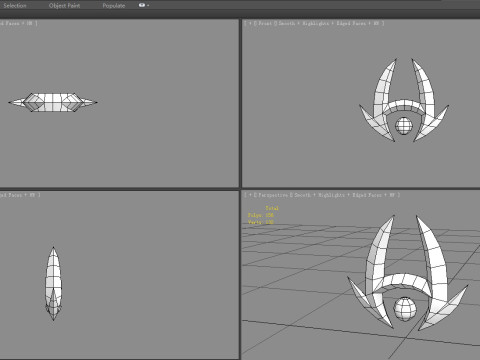The width and height of the screenshot is (480, 360).
Task: Click the Edged Faces label in Perspective viewport
Action: pos(367,195)
